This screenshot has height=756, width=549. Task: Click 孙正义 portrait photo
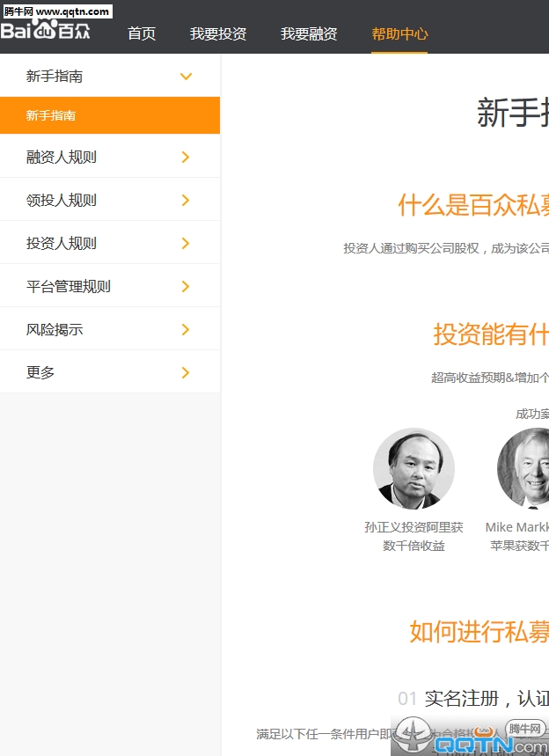coord(414,469)
